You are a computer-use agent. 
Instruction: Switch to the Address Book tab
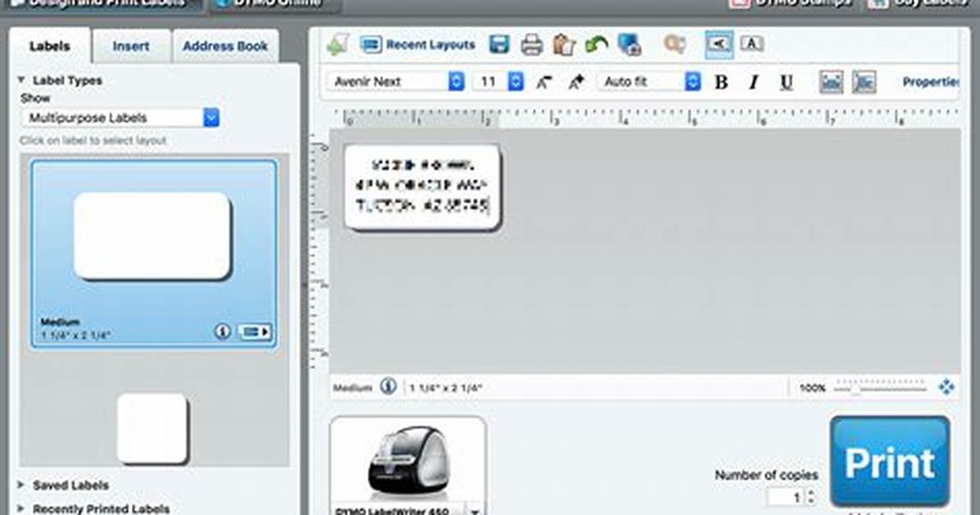pyautogui.click(x=225, y=46)
